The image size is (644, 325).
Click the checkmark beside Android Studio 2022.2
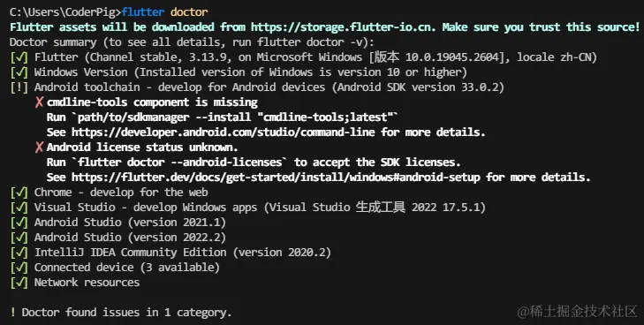pyautogui.click(x=19, y=238)
